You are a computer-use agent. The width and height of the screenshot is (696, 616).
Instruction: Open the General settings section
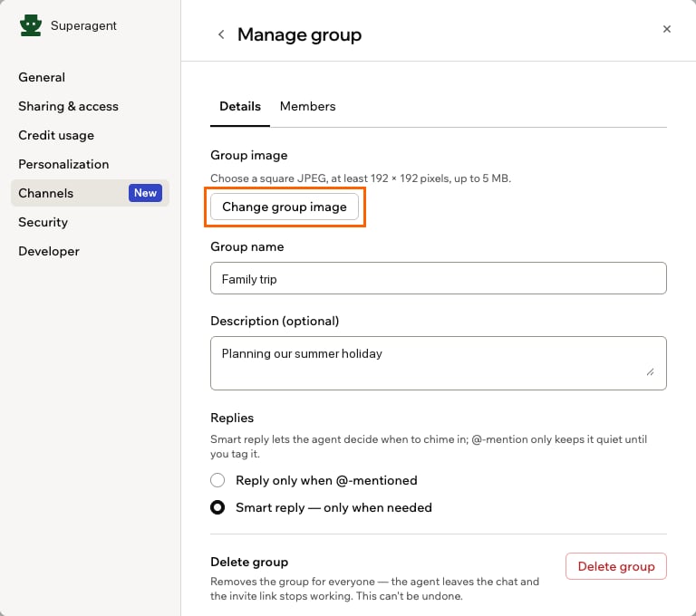(42, 77)
